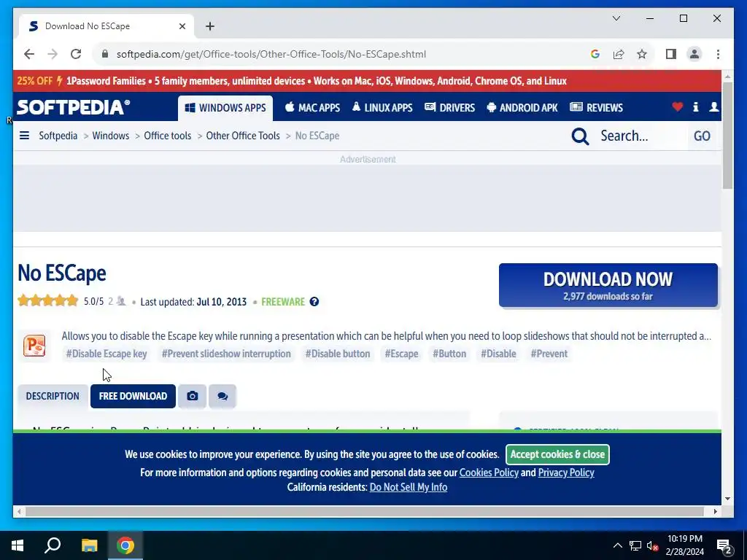
Task: Go back to the previous page
Action: (x=29, y=54)
